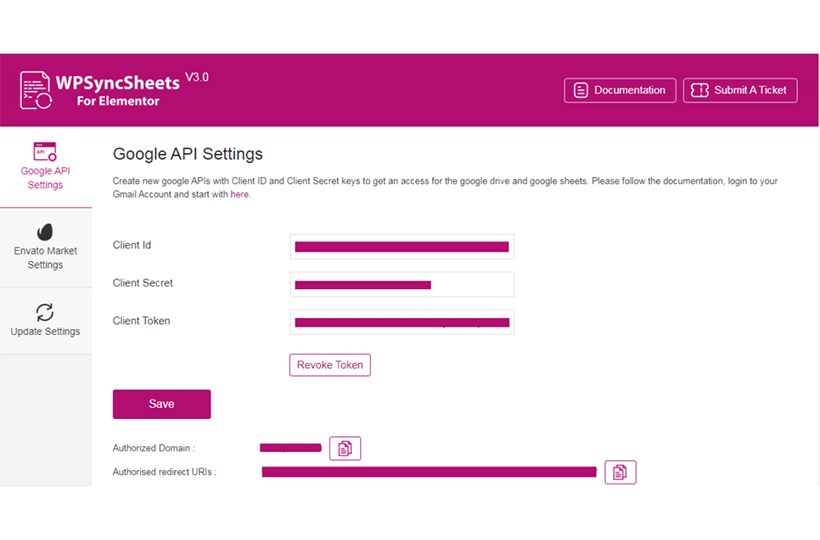This screenshot has width=820, height=540.
Task: Click the Google API window icon in sidebar
Action: click(x=45, y=152)
